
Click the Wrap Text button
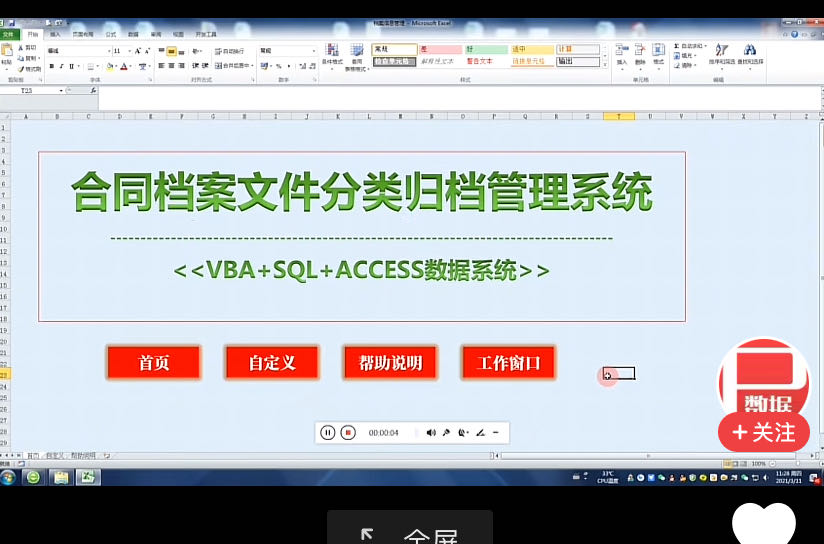230,51
